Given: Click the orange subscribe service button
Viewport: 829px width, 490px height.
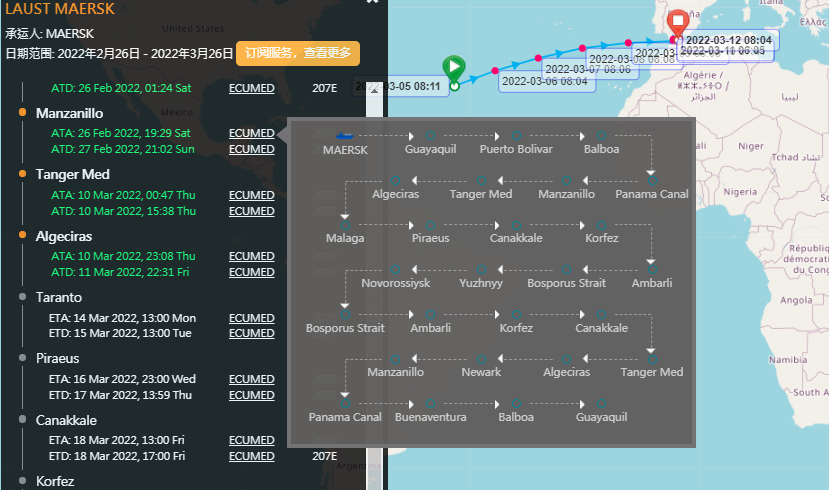Looking at the screenshot, I should [297, 53].
